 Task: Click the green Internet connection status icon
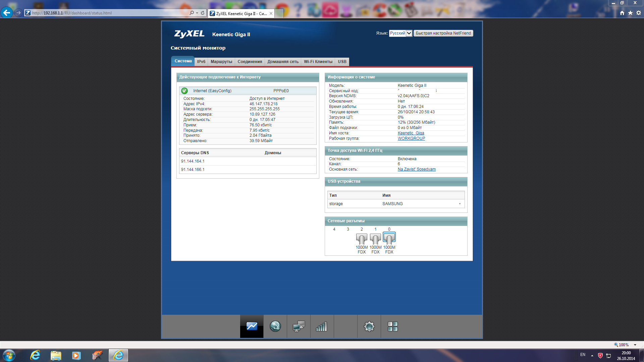tap(184, 91)
